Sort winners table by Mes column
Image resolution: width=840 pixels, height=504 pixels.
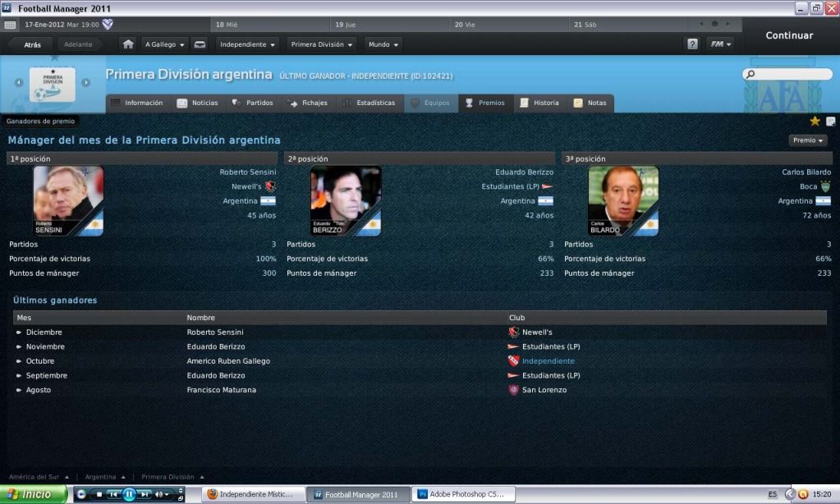[99, 318]
